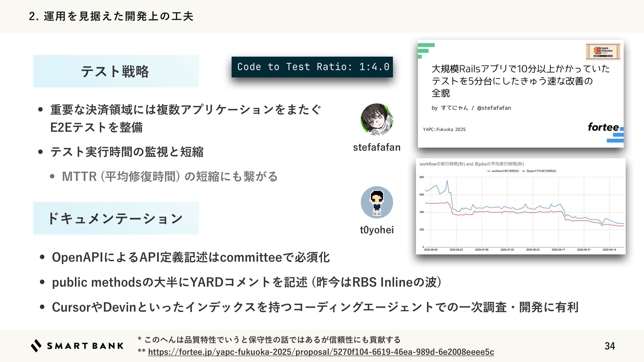Screen dimensions: 644x362
Task: Click the fortee logo on the slide thumbnail
Action: click(x=603, y=127)
